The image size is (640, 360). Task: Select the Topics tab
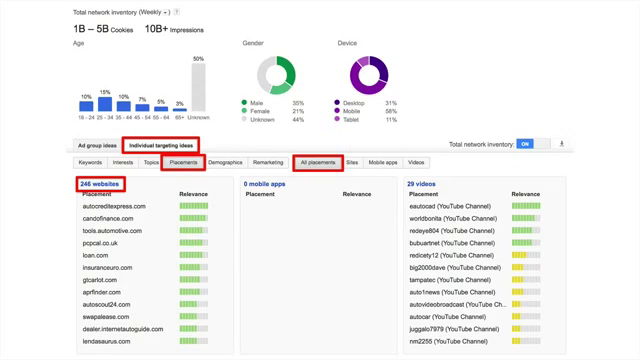(151, 162)
